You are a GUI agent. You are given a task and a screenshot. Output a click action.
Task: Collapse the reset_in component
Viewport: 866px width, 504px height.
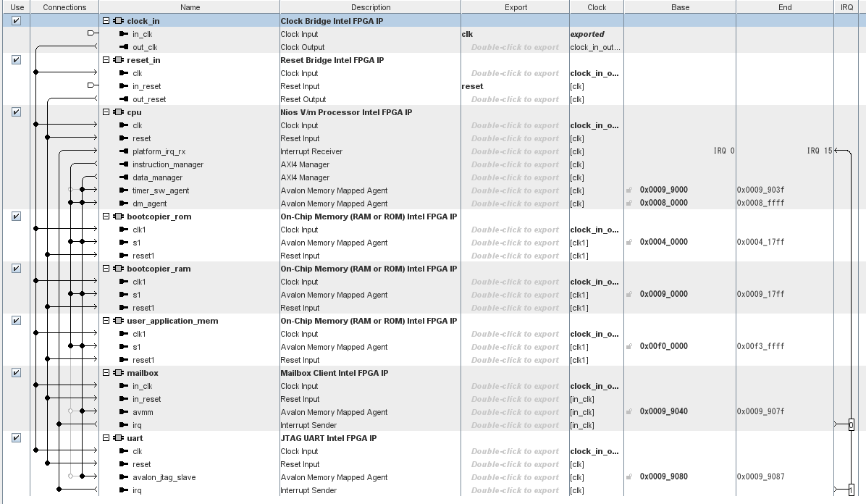tap(106, 60)
